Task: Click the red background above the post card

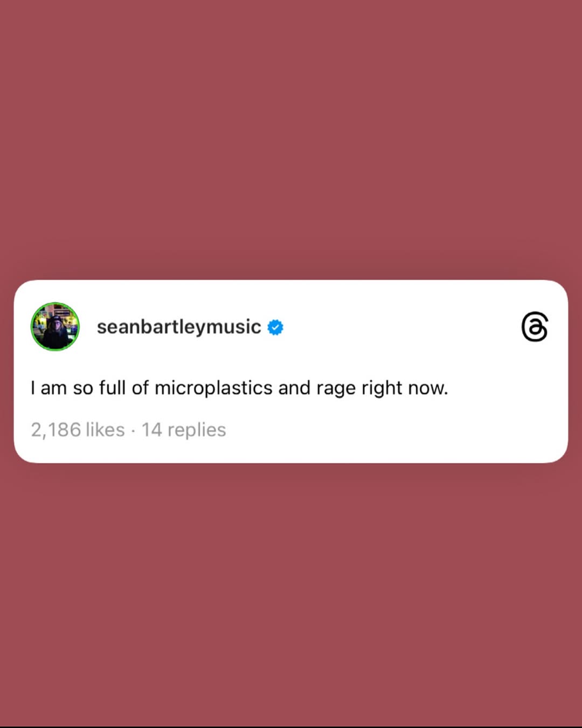Action: (291, 140)
